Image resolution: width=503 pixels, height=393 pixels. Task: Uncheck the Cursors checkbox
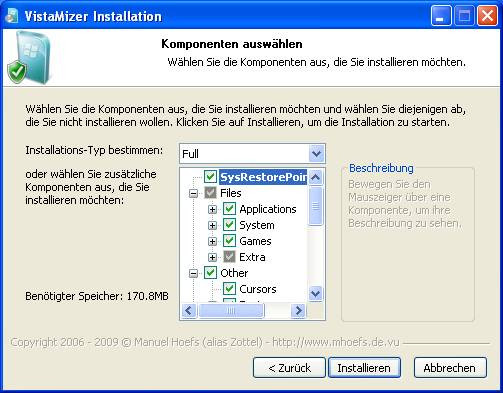point(229,289)
